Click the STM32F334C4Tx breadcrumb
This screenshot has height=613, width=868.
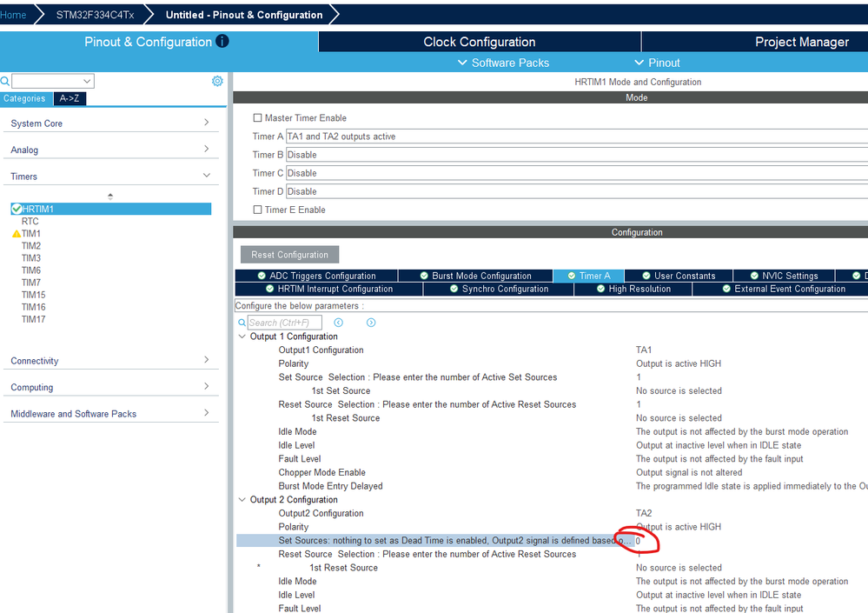pyautogui.click(x=96, y=15)
